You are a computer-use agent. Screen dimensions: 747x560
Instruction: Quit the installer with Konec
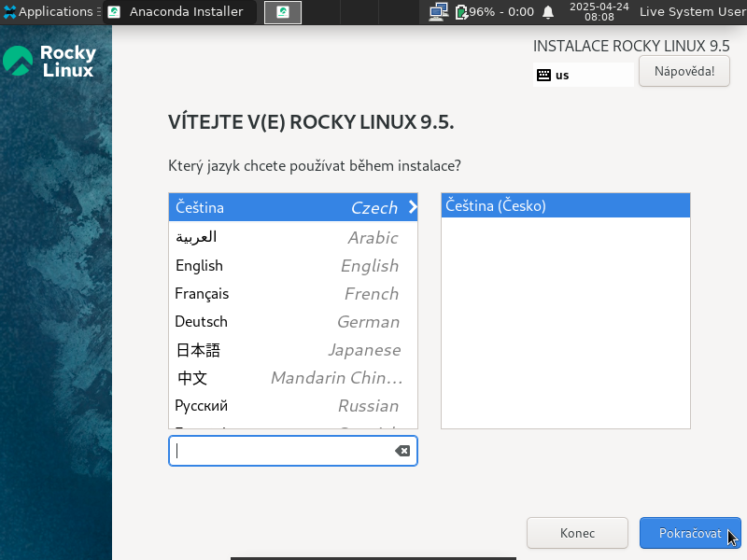pos(577,533)
